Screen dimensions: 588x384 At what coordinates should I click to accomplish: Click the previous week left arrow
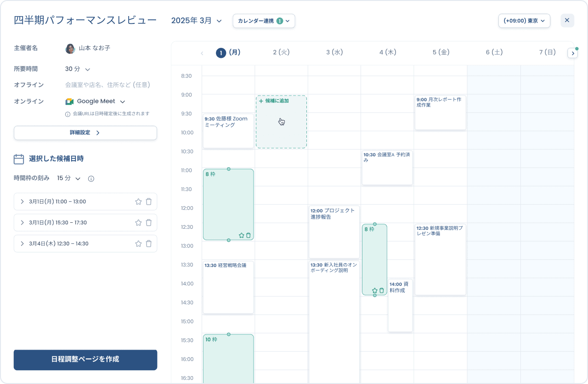tap(202, 53)
